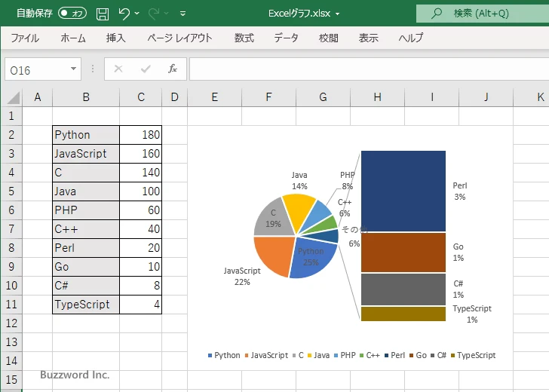Select the cell containing JavaScript
The image size is (549, 392).
[86, 154]
